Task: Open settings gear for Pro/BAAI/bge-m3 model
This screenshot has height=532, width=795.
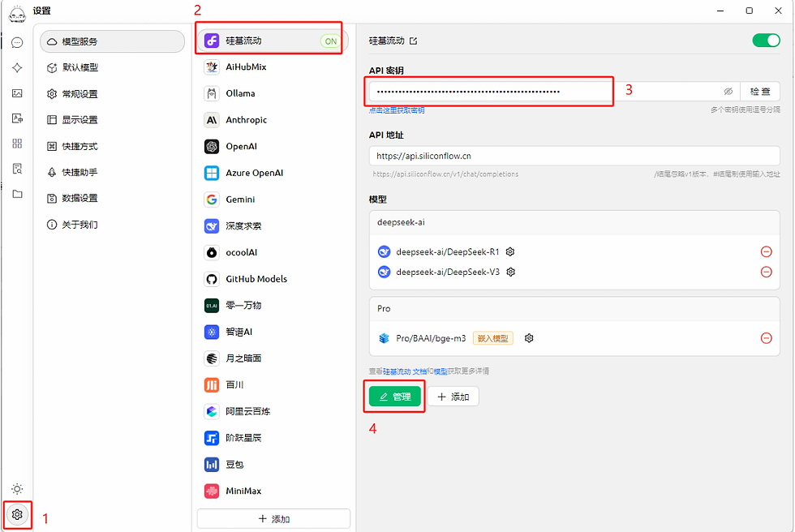Action: click(x=529, y=338)
